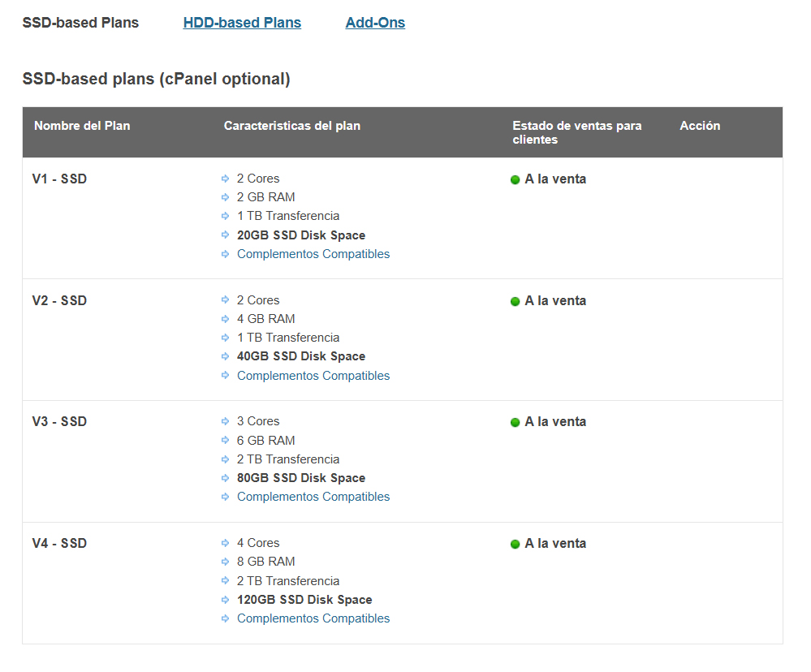Click green status dot for V3 - SSD
811x672 pixels.
coord(515,423)
